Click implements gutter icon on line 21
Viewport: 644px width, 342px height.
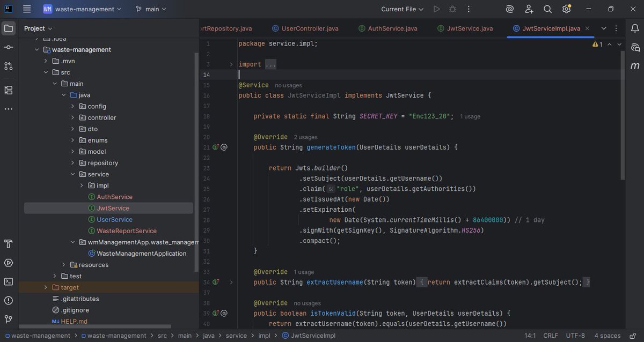tap(216, 147)
